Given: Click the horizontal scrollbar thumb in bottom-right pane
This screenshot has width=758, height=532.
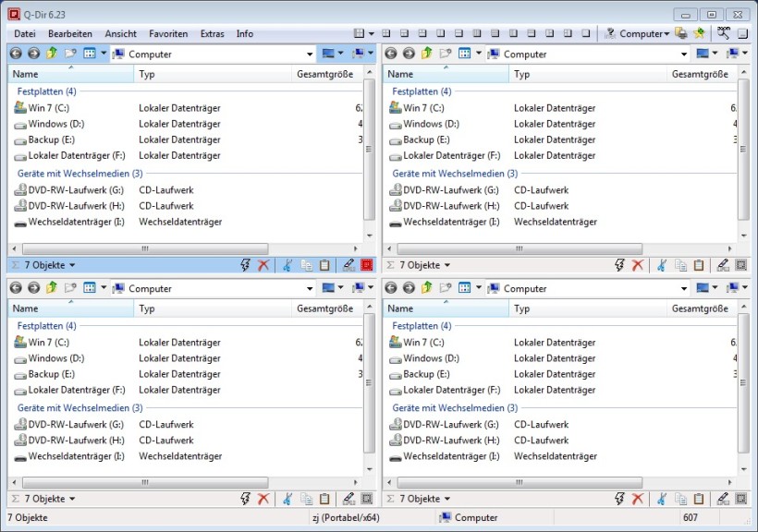Looking at the screenshot, I should click(x=520, y=482).
